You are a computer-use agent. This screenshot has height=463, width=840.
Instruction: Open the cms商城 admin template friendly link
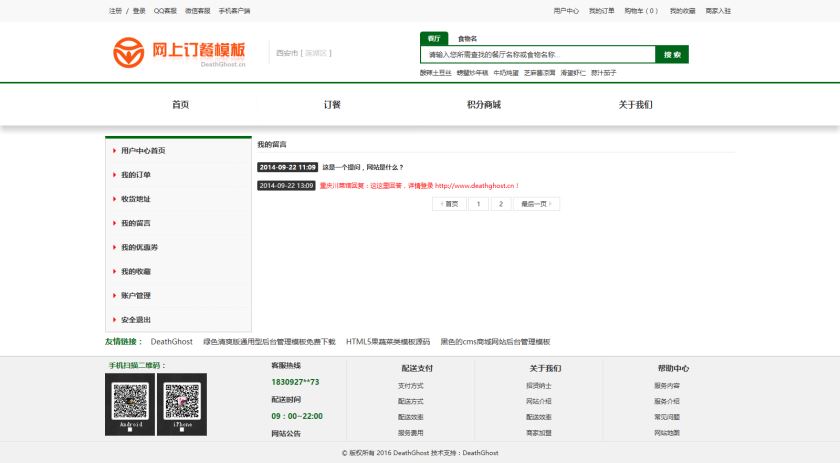[495, 342]
